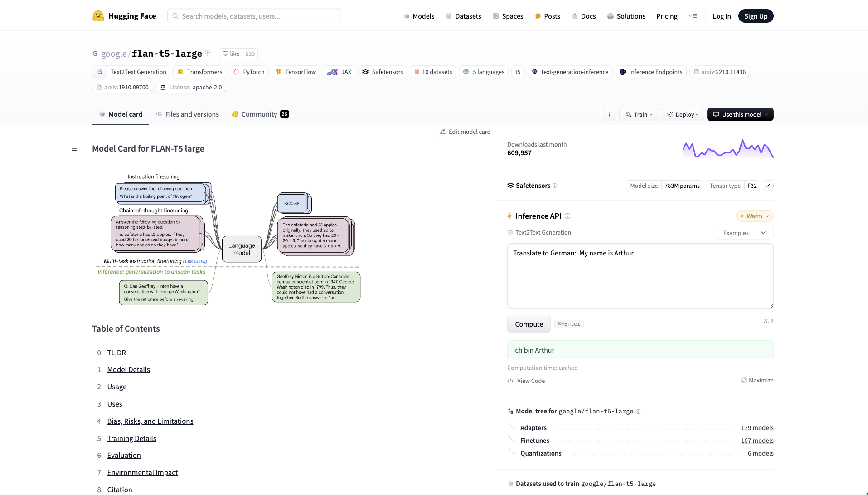Image resolution: width=868 pixels, height=495 pixels.
Task: Click the 5 languages tag
Action: pos(484,72)
